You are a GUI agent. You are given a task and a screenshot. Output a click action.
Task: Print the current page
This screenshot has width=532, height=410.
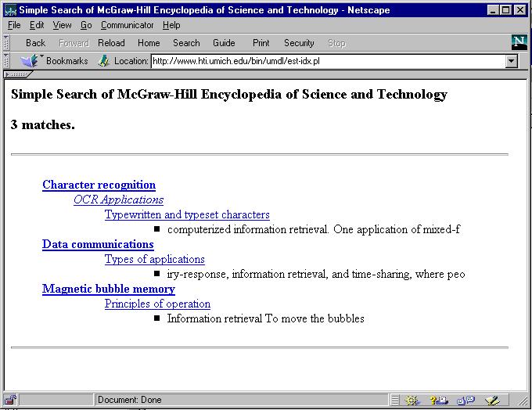pos(261,43)
